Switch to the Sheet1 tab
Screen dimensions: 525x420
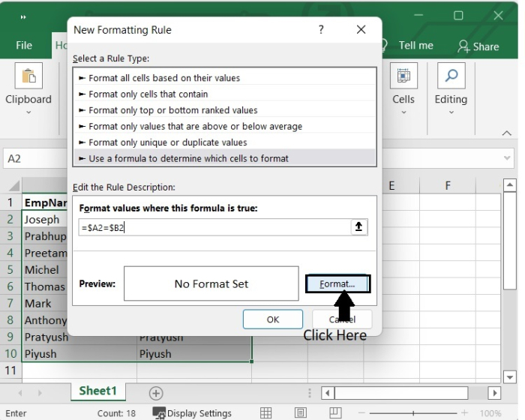[x=98, y=391]
